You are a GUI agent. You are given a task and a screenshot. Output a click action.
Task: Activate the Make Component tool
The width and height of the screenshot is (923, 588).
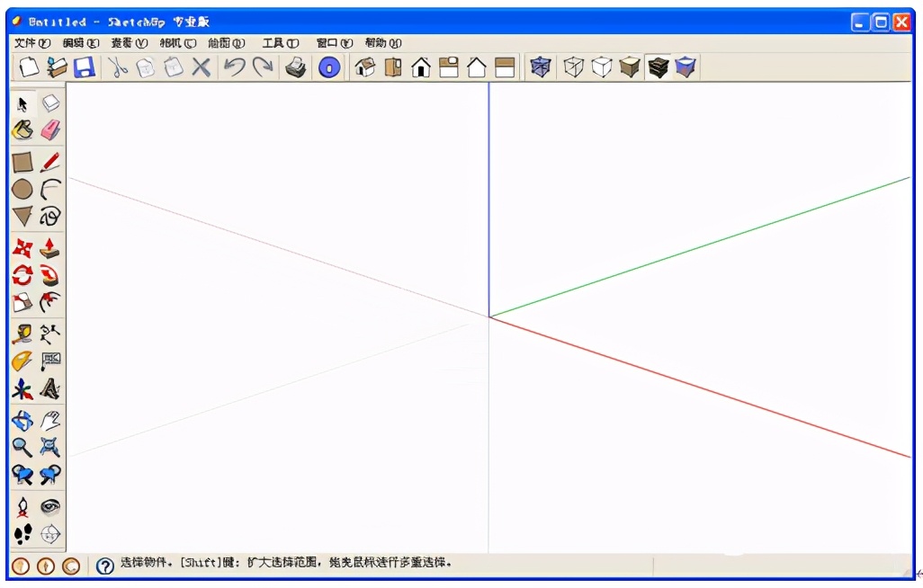(x=50, y=104)
